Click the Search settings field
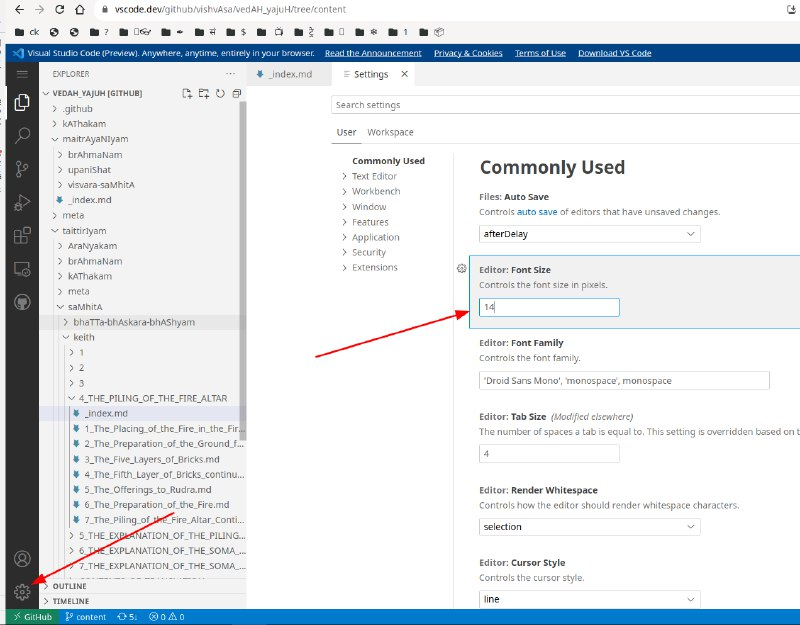This screenshot has width=800, height=625. (565, 105)
